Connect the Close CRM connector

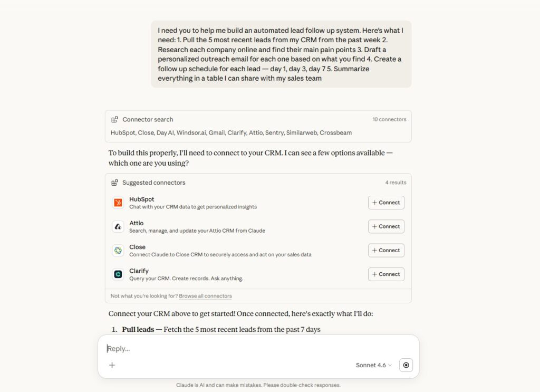[386, 250]
